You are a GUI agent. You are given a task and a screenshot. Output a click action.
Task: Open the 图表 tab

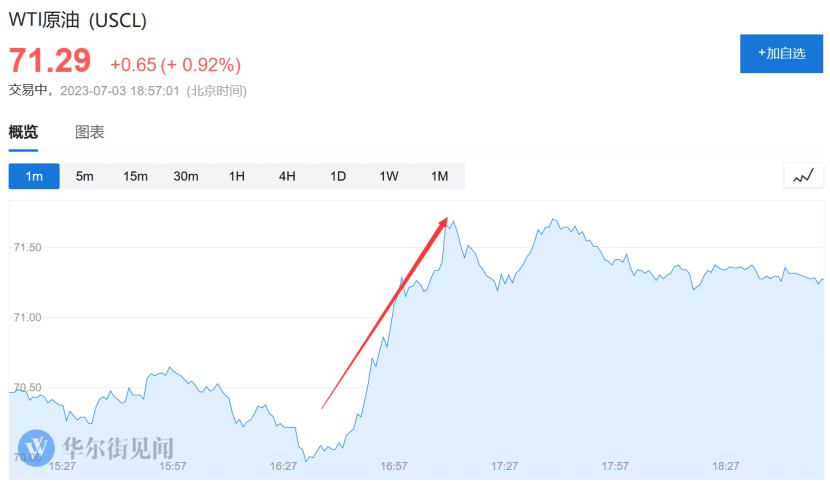(90, 132)
